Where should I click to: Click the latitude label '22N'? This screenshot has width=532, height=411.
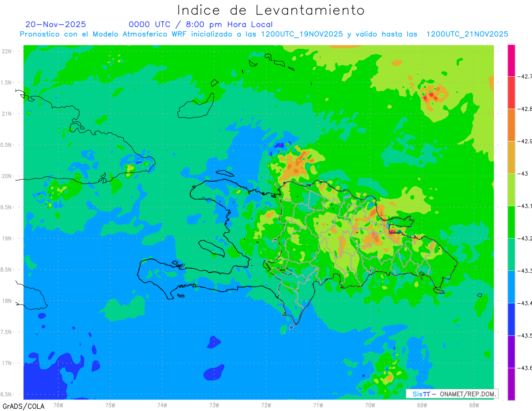7,51
